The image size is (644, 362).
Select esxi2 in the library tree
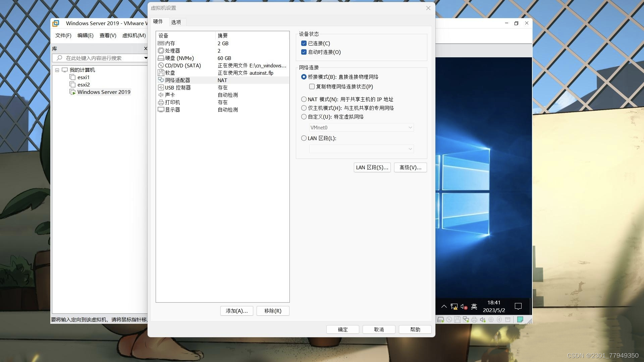[84, 85]
